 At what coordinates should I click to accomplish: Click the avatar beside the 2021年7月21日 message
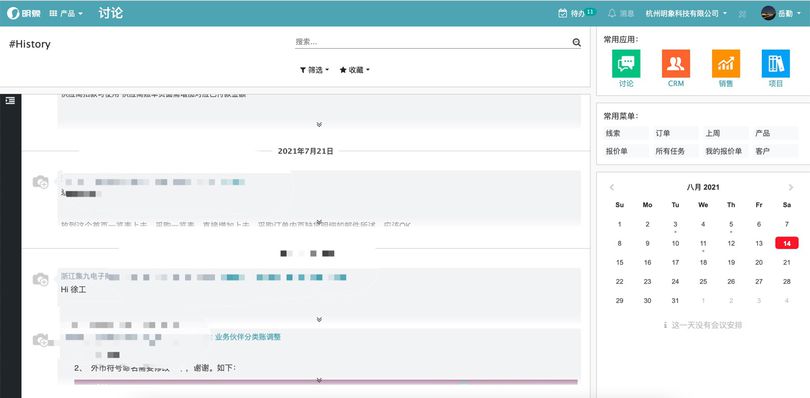coord(40,182)
